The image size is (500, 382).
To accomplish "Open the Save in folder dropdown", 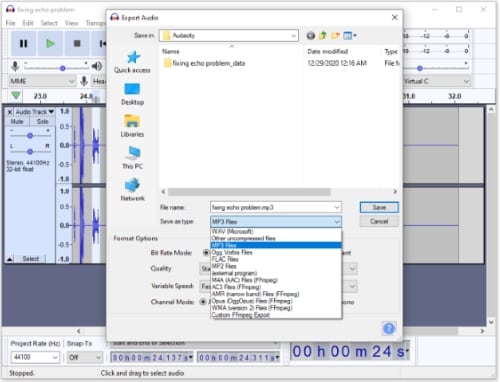I will tap(229, 35).
